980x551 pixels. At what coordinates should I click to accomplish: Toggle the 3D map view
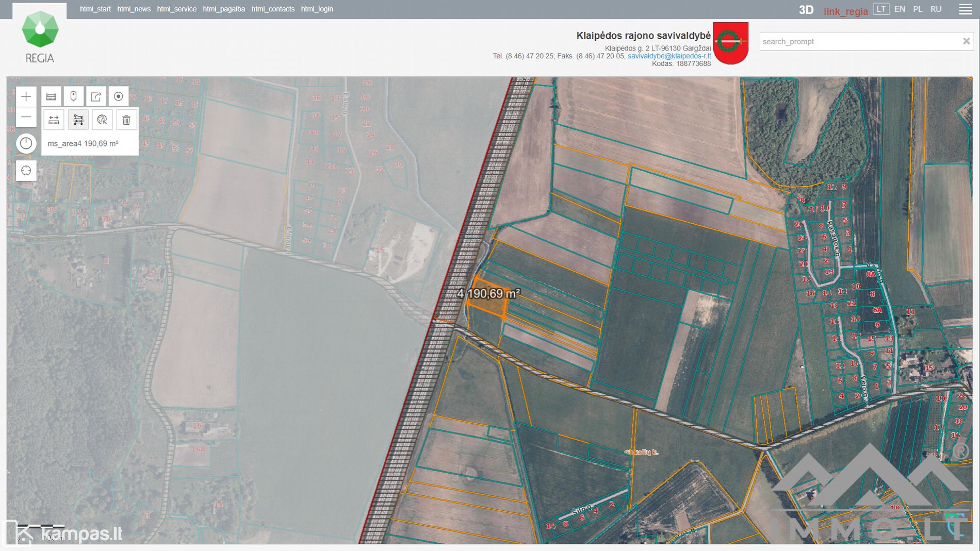click(x=806, y=10)
